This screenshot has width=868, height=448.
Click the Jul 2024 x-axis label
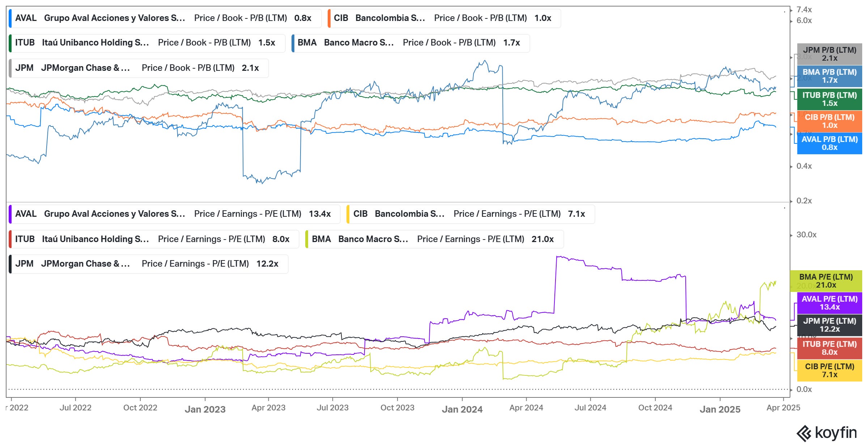(x=591, y=408)
